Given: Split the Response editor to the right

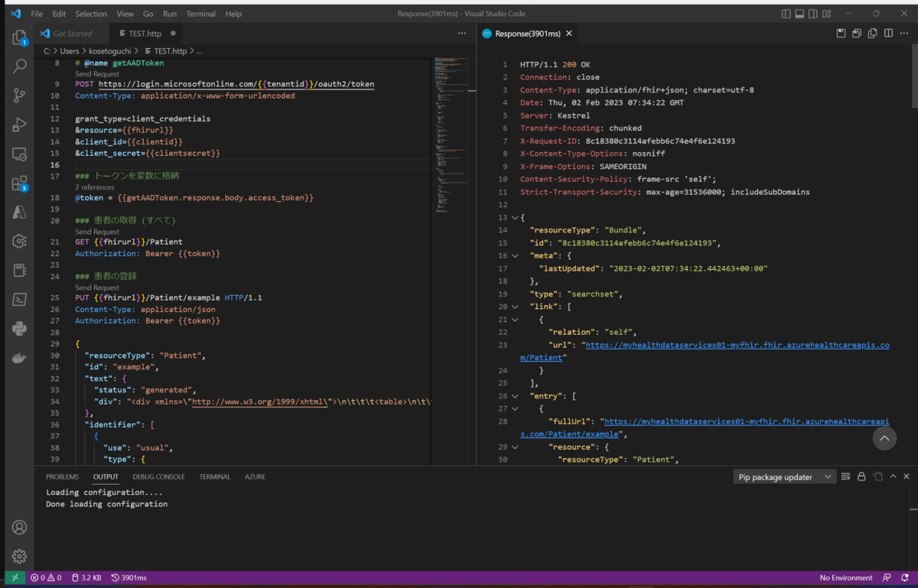Looking at the screenshot, I should coord(888,34).
